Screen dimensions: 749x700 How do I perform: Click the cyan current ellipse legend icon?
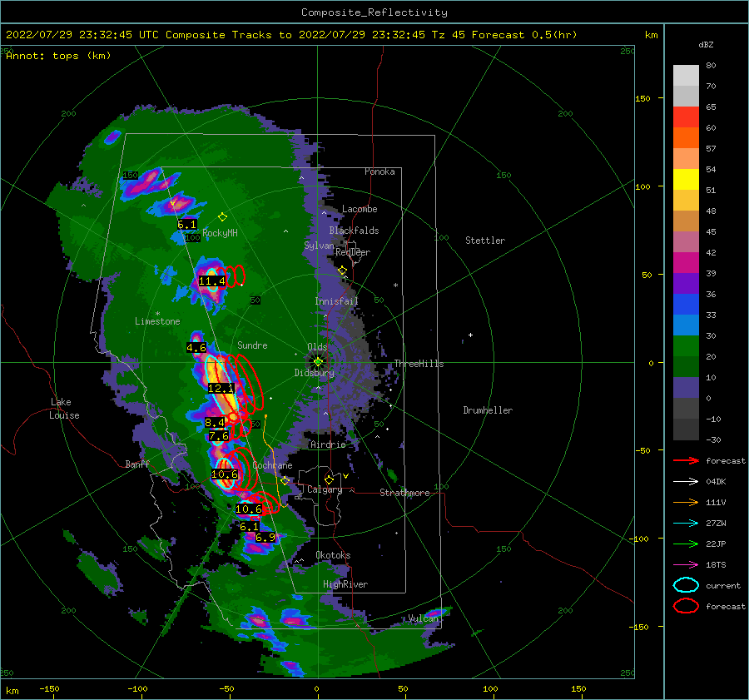pyautogui.click(x=686, y=585)
